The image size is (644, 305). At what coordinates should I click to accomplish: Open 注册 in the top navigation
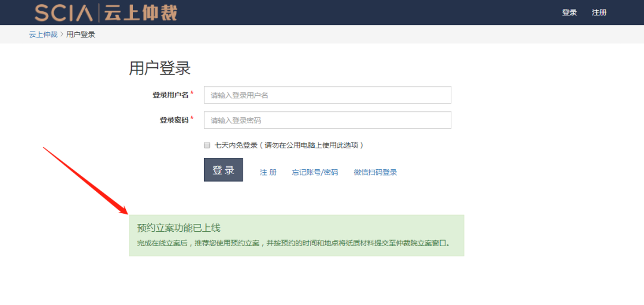point(599,13)
